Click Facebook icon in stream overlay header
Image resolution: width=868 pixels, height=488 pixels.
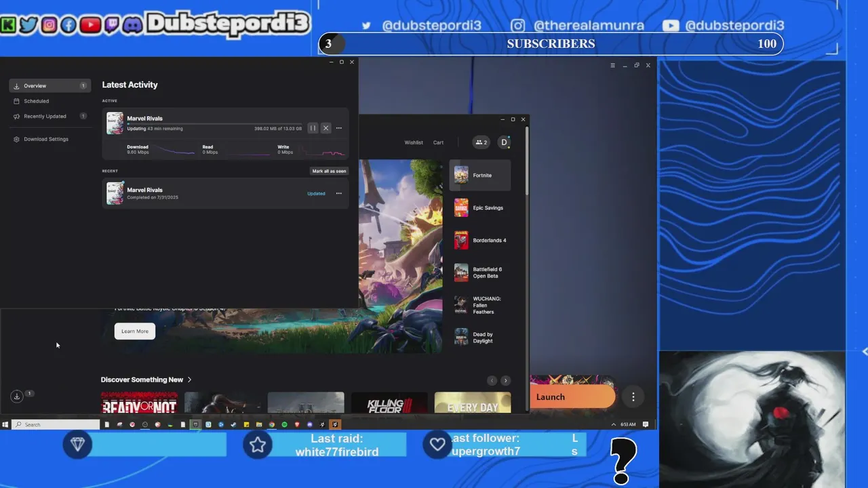68,25
